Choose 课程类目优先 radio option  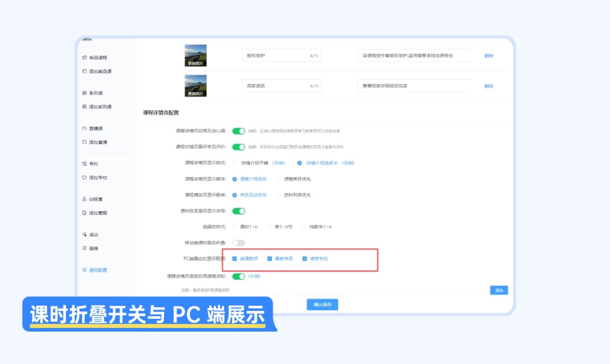click(279, 179)
